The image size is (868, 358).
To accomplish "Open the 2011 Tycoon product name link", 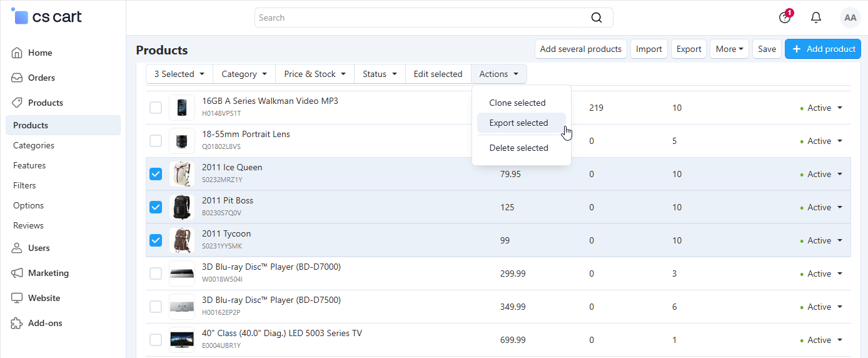I will tap(226, 233).
